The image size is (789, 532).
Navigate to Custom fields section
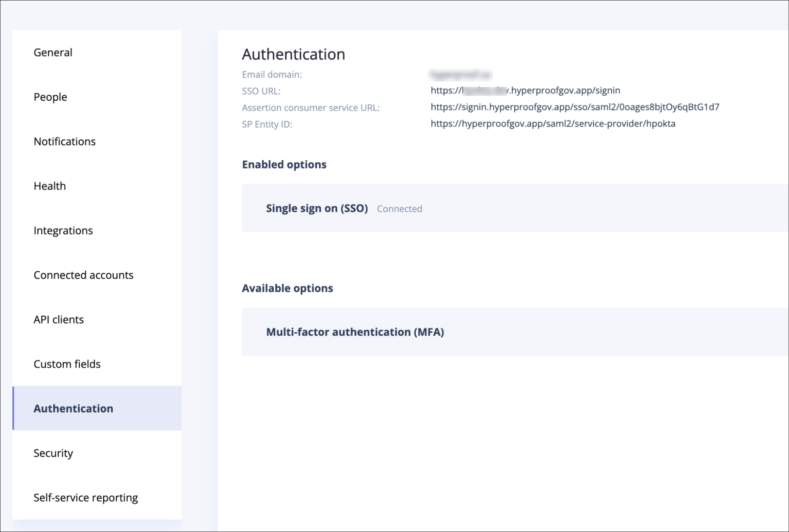67,364
